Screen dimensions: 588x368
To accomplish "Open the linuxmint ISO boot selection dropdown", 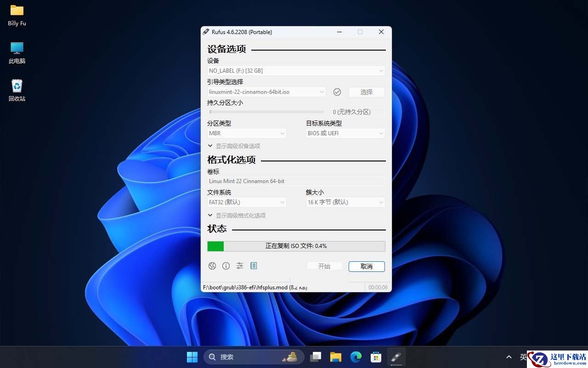I will [x=267, y=92].
